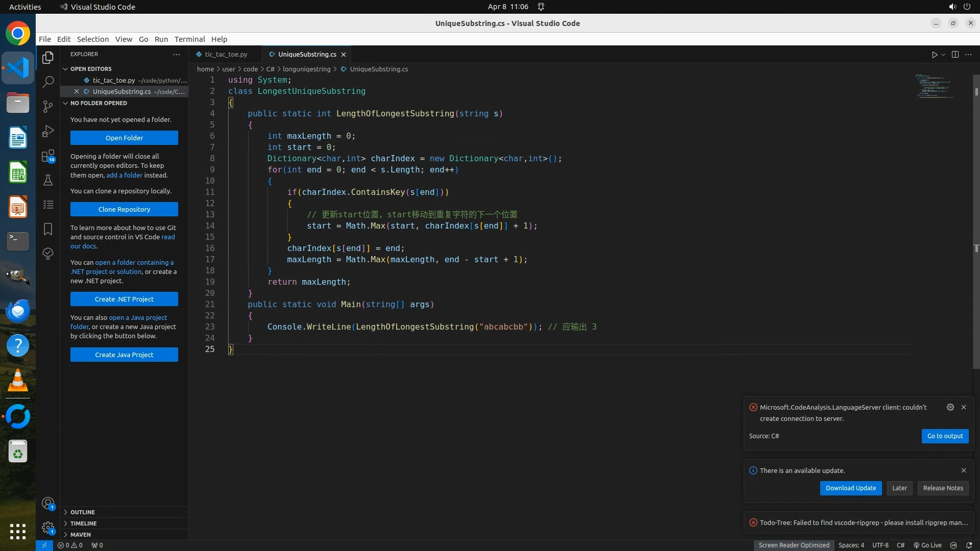
Task: Expand the Outline section
Action: coord(83,512)
